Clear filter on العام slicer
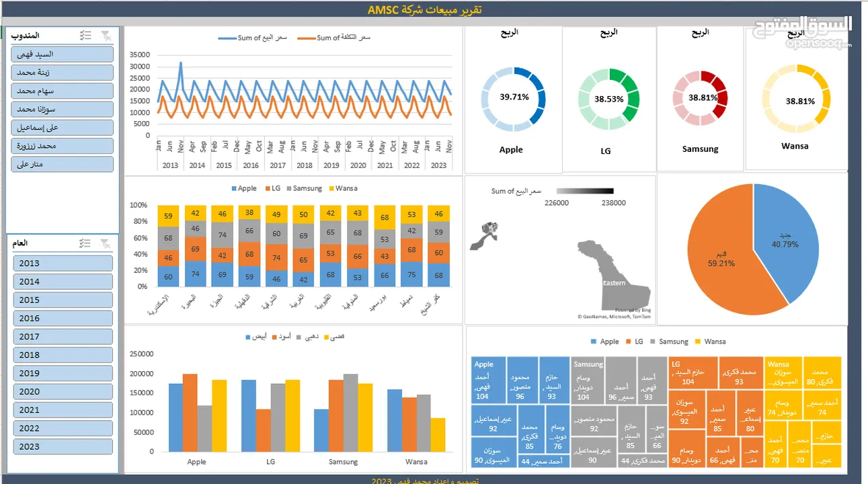Image resolution: width=868 pixels, height=484 pixels. (x=106, y=243)
